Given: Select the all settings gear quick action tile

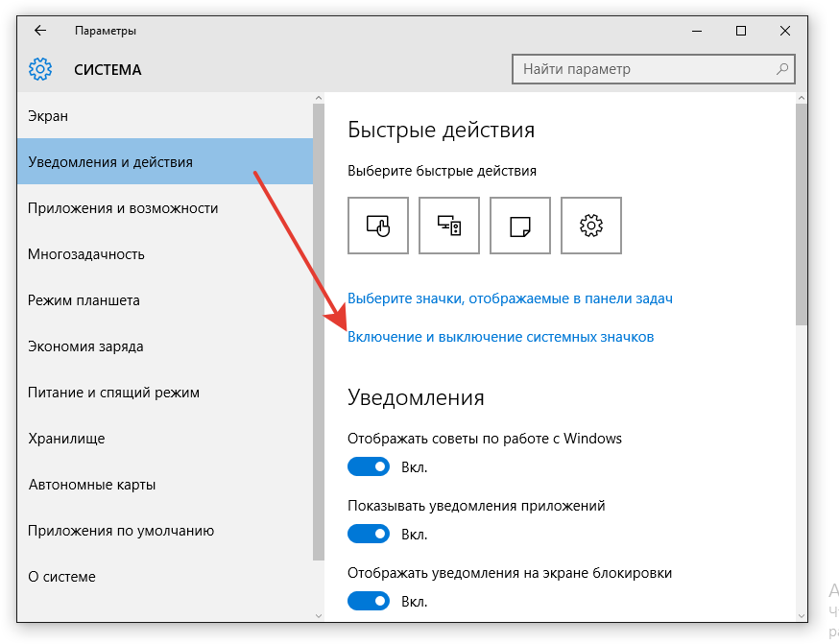Looking at the screenshot, I should pos(591,226).
